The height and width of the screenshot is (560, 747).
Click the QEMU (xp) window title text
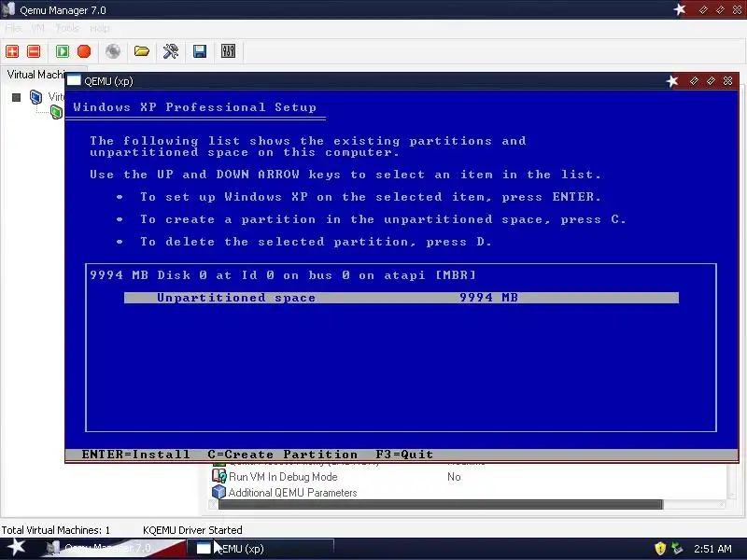coord(108,81)
